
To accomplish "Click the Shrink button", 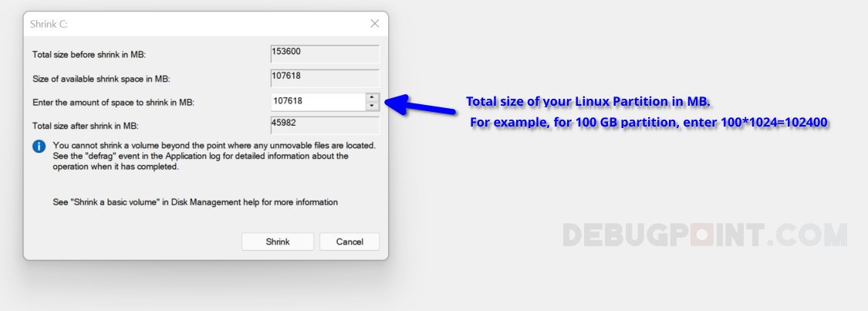I will tap(278, 242).
